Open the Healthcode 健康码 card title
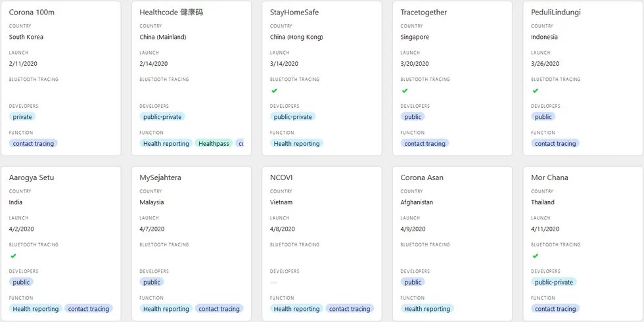This screenshot has width=644, height=322. 172,12
